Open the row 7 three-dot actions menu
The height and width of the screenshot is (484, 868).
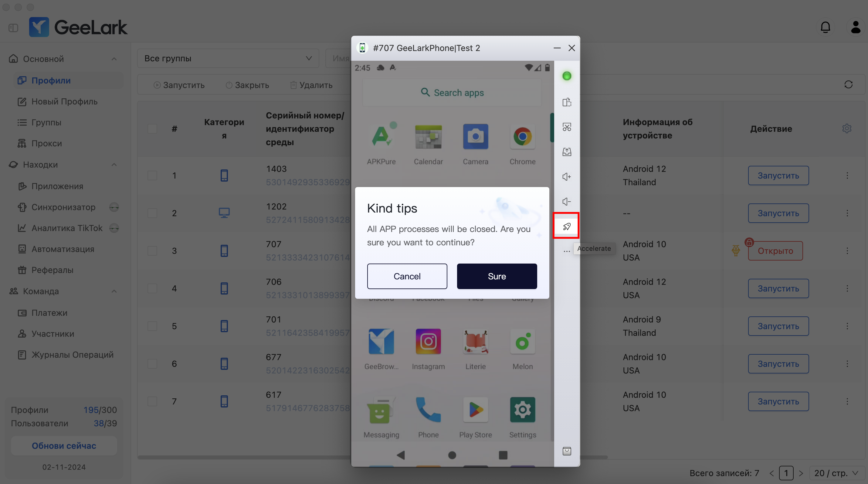847,401
